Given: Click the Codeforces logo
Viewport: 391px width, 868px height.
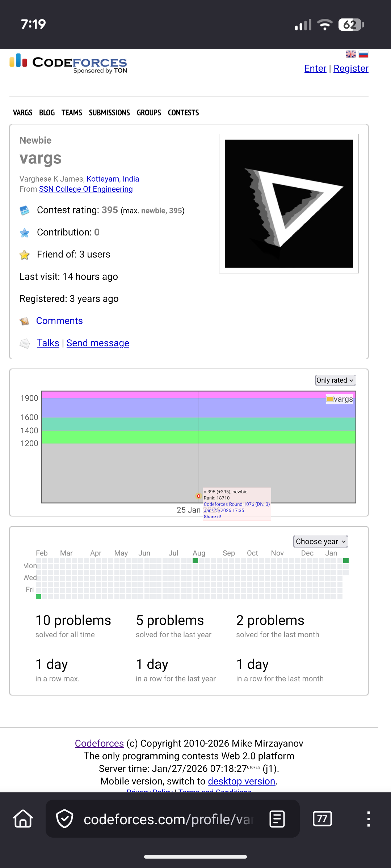Looking at the screenshot, I should point(68,63).
